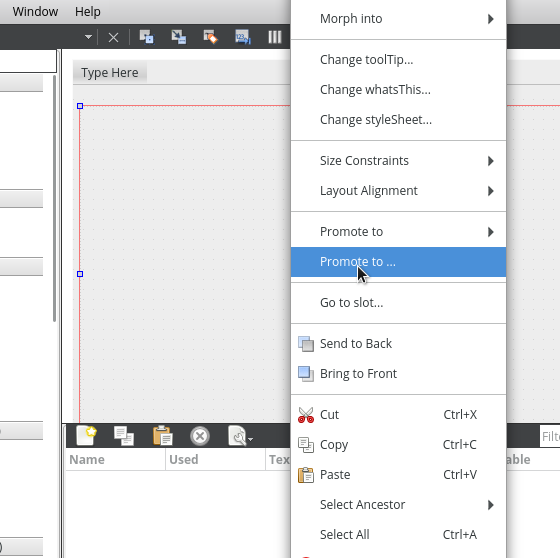Click Lay Out Horizontally toolbar icon

click(275, 37)
